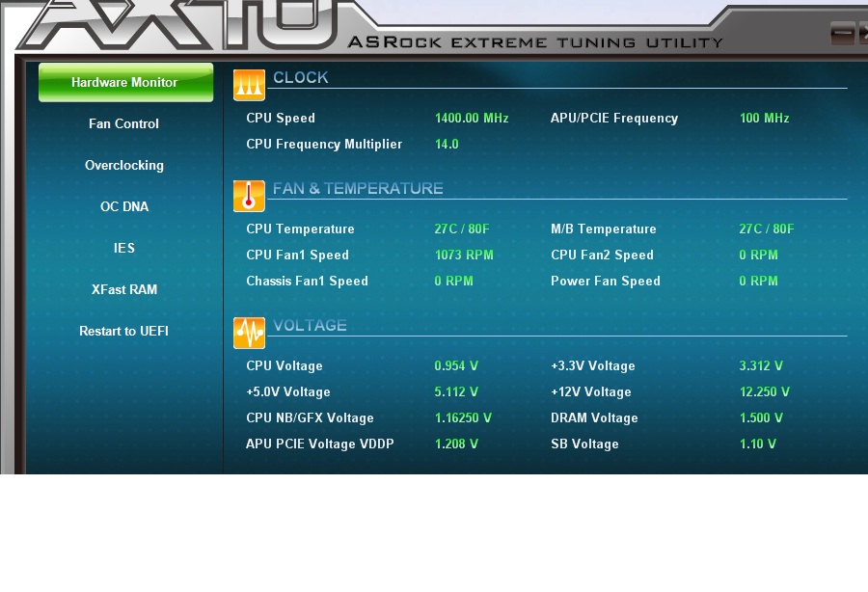Select the 1073 RPM fan speed value
The image size is (868, 592).
point(464,256)
